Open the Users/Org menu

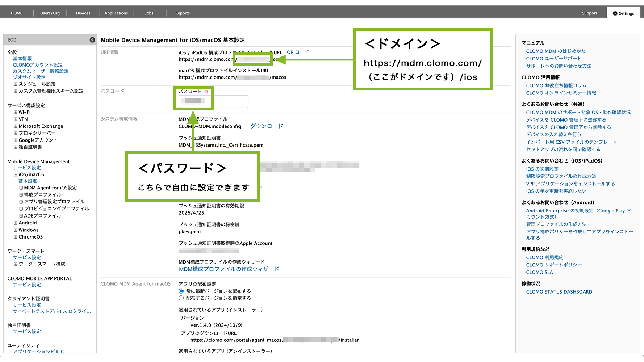click(50, 13)
